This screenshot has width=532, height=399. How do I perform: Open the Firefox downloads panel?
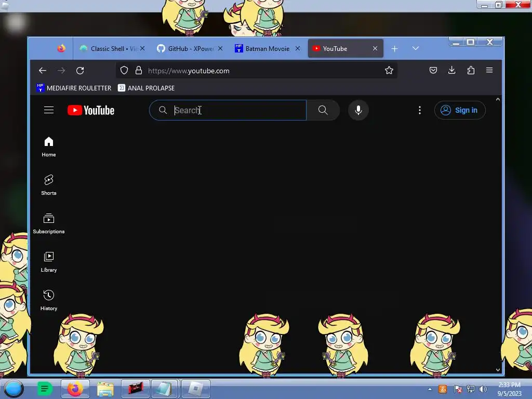pos(451,70)
